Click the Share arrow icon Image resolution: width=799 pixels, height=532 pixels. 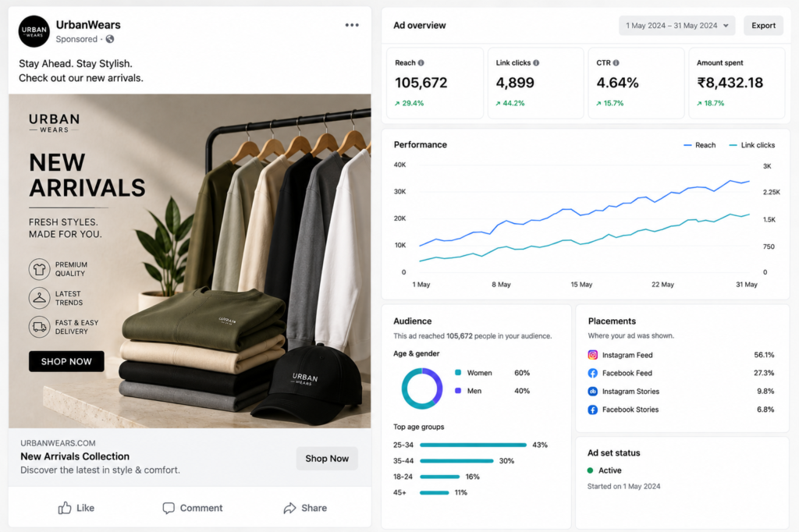[290, 508]
